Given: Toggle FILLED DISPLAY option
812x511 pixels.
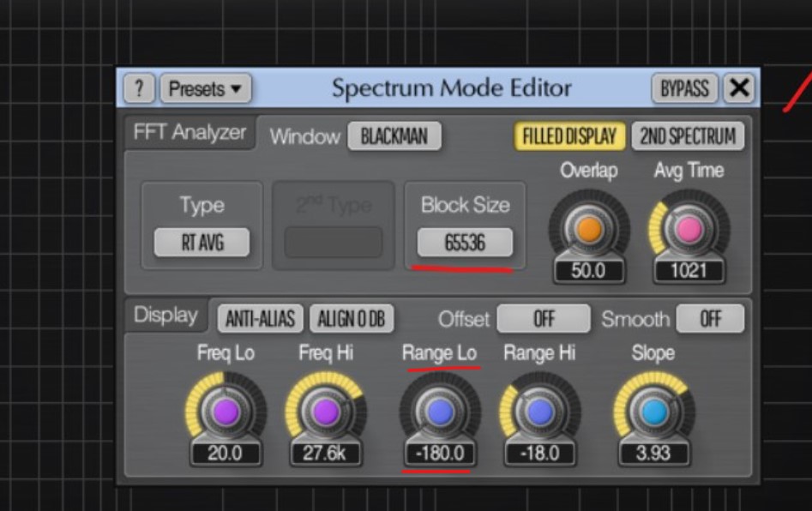Looking at the screenshot, I should [569, 136].
